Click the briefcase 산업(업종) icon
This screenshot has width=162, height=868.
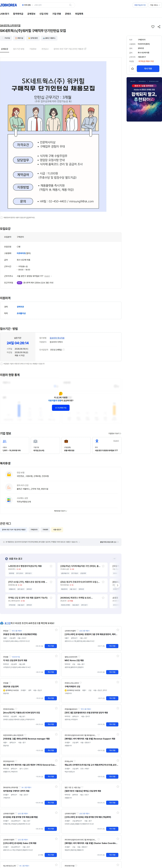pyautogui.click(x=66, y=441)
